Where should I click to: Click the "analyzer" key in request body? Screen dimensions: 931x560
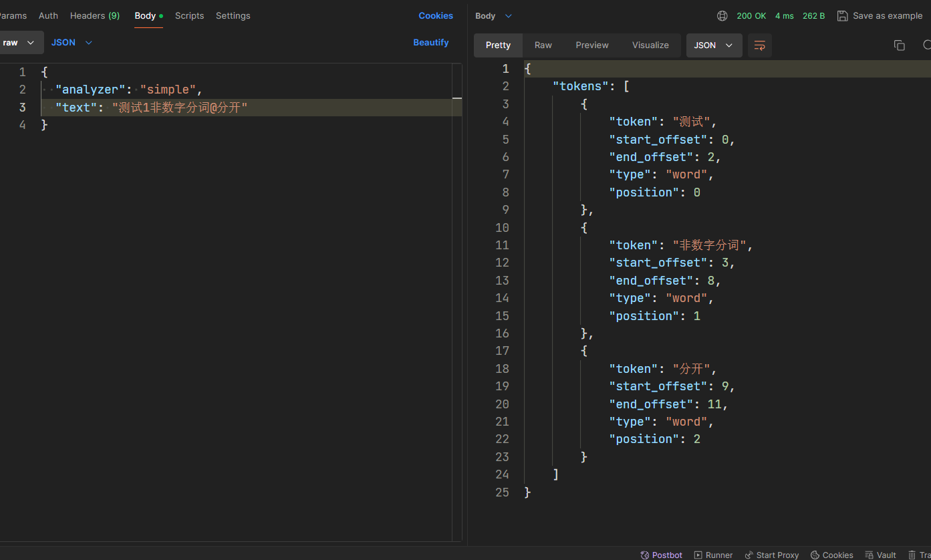click(x=90, y=90)
